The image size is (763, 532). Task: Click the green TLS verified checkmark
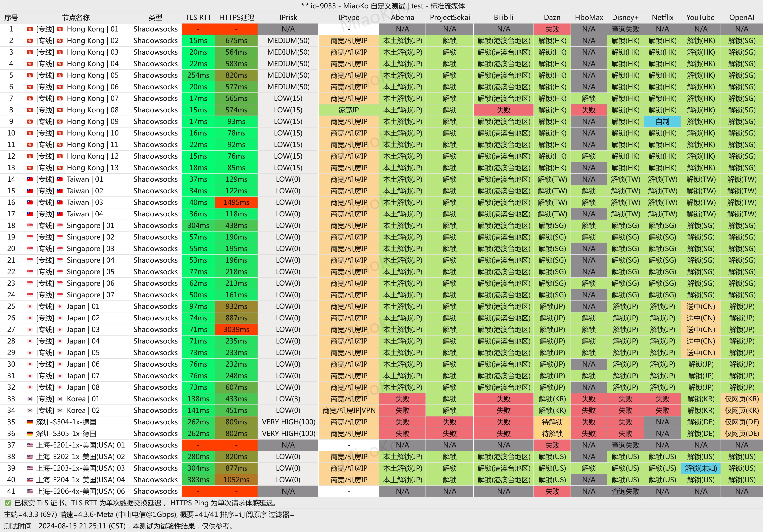tap(8, 503)
